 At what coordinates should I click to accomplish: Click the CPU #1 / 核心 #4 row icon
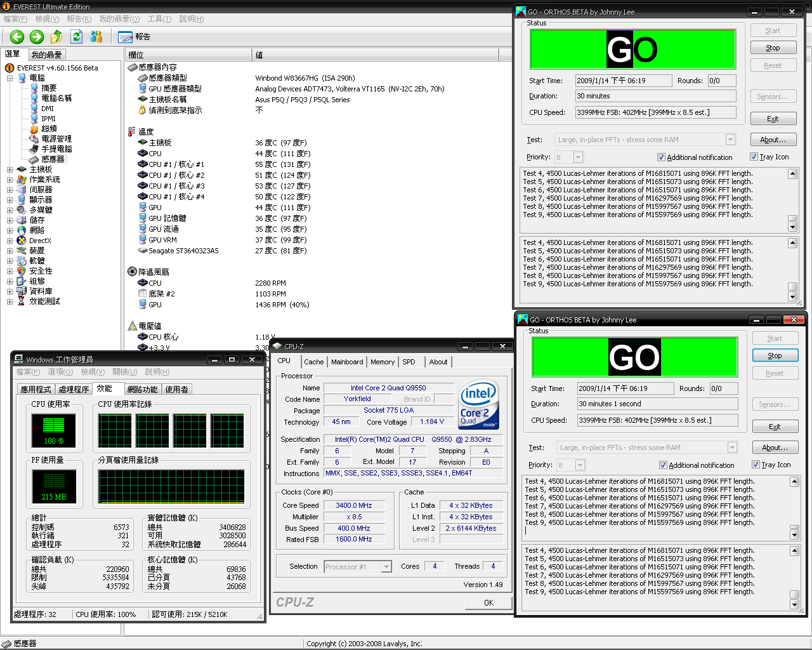click(x=143, y=197)
